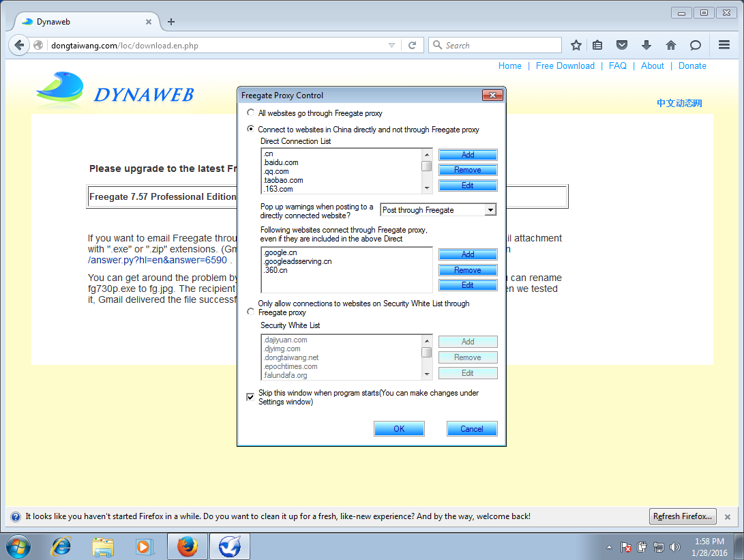Open Windows Explorer folder in taskbar
744x560 pixels.
tap(103, 547)
